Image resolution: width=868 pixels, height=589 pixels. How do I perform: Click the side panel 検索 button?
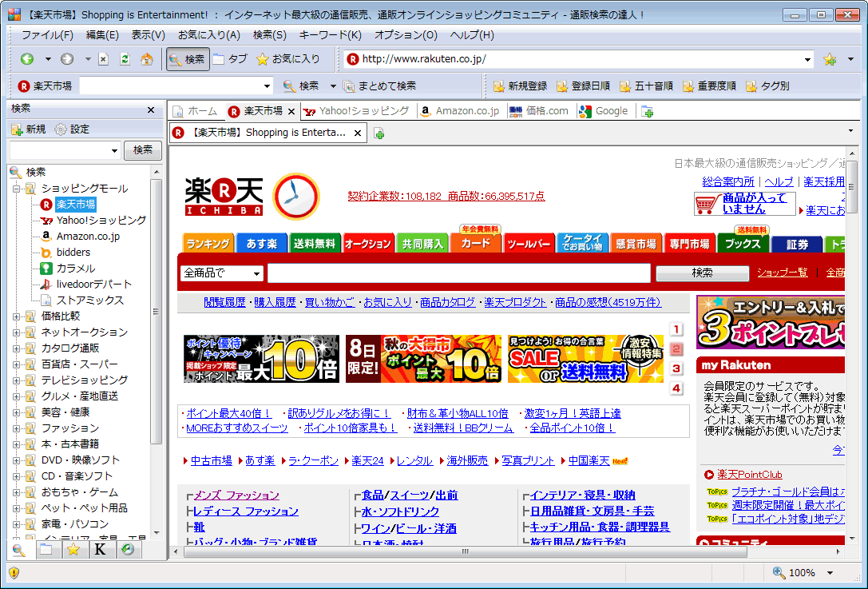(x=142, y=150)
